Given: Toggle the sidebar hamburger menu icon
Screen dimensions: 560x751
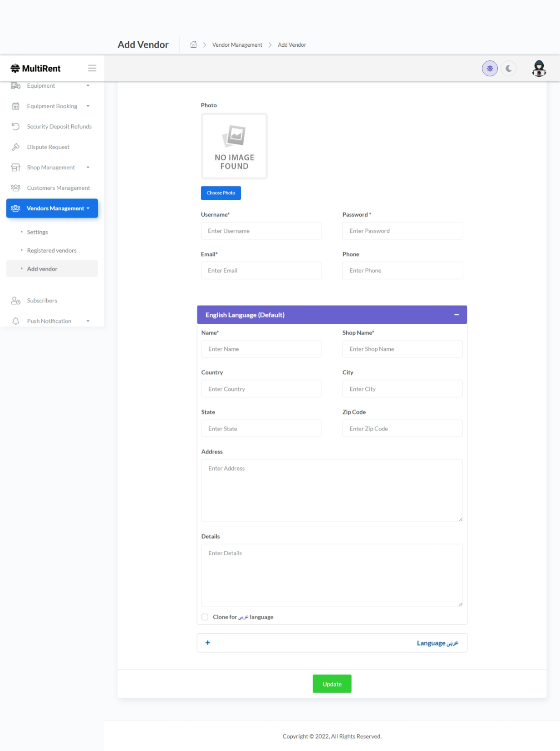Looking at the screenshot, I should (92, 68).
